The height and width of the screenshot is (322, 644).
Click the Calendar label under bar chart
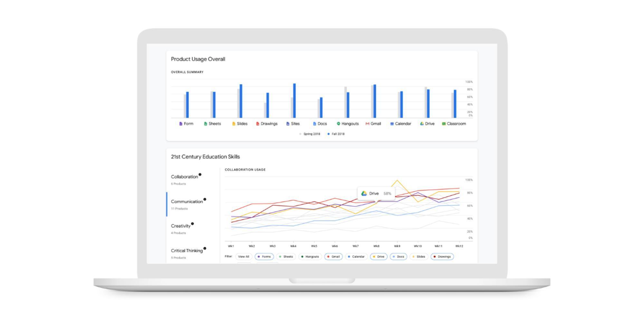tap(403, 124)
